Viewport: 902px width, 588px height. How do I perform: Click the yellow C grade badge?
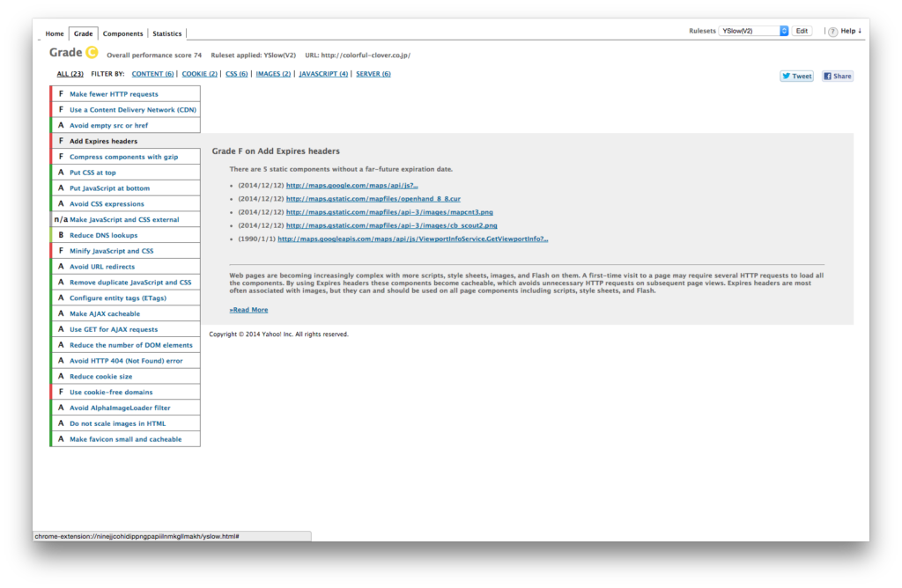[92, 53]
